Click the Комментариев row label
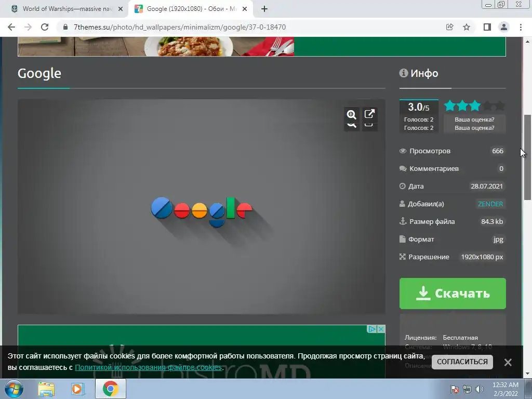Viewport: 532px width, 399px height. pos(434,169)
